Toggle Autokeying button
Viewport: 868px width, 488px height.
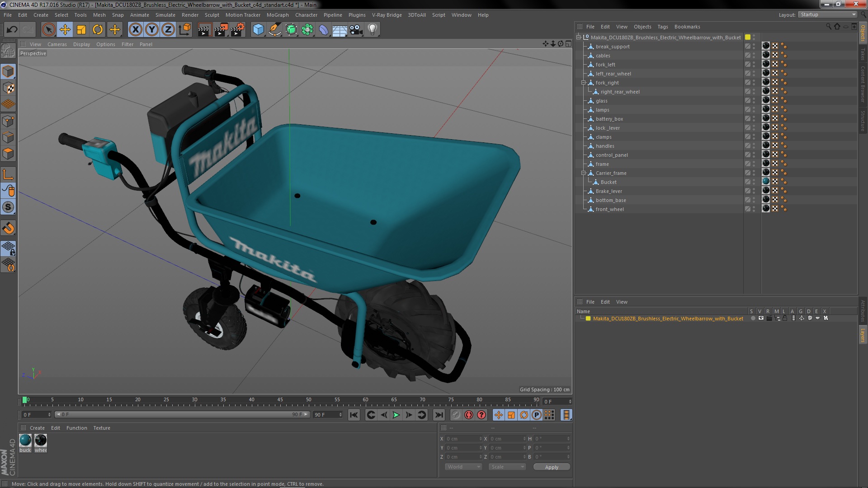coord(469,415)
